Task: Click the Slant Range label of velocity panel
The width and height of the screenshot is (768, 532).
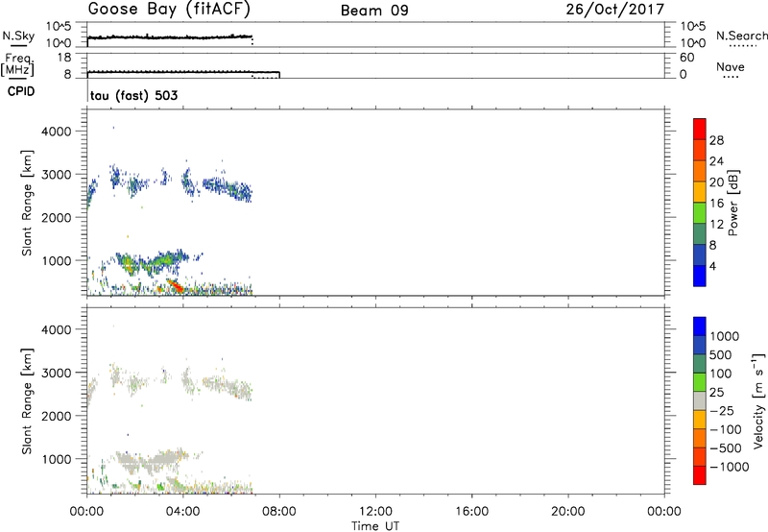Action: tap(27, 401)
